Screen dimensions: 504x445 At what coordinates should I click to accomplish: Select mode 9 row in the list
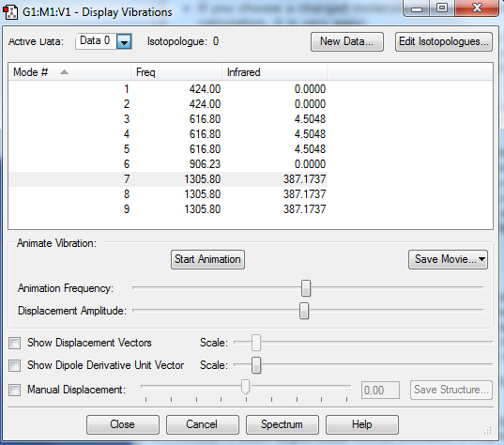point(168,209)
